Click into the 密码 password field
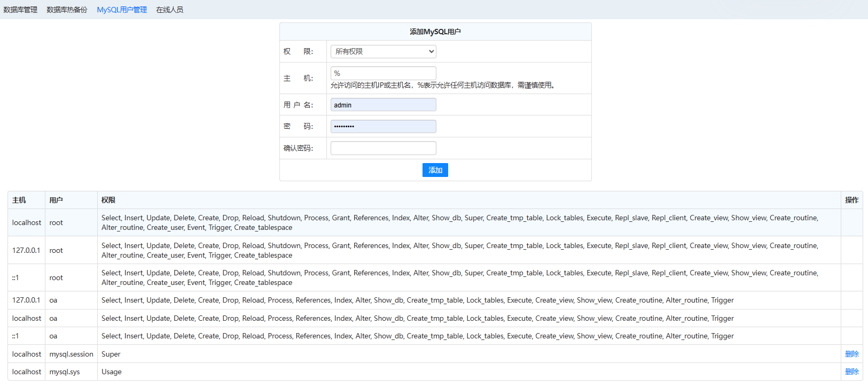Image resolution: width=868 pixels, height=386 pixels. 383,126
